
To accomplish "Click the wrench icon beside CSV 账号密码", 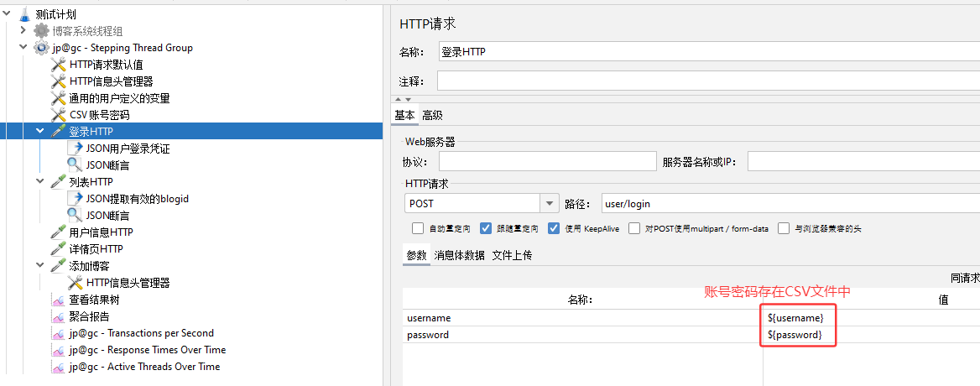I will point(58,115).
